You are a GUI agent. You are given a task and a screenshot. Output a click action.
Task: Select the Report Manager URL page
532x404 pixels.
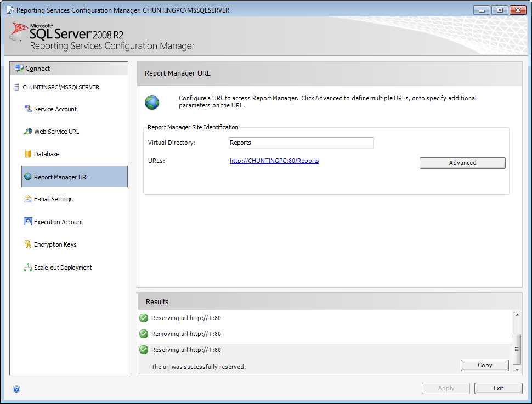pos(75,177)
